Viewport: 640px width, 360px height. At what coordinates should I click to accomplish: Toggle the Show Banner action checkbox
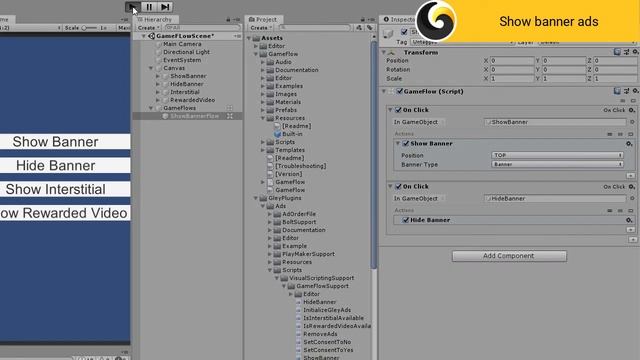point(406,143)
